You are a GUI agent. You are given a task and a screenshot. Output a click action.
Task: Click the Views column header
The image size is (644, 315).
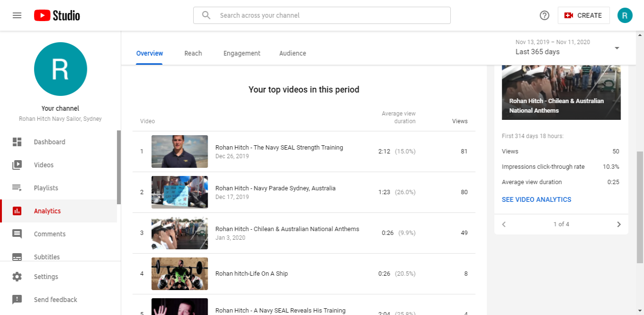(x=460, y=121)
